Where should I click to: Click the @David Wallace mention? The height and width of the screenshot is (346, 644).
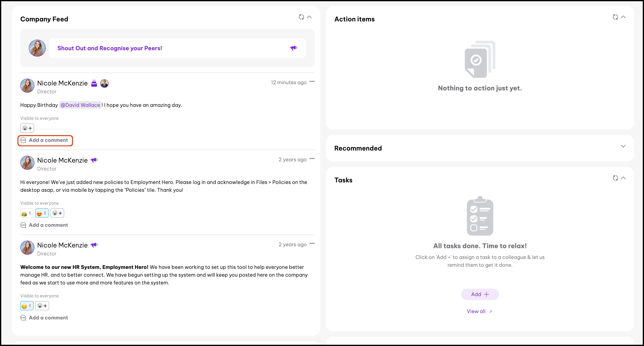pos(80,105)
